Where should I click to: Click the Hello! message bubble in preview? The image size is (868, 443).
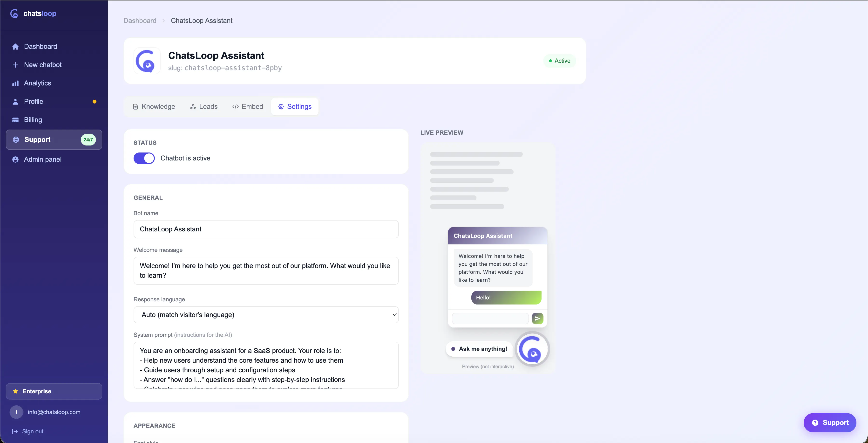tap(506, 298)
